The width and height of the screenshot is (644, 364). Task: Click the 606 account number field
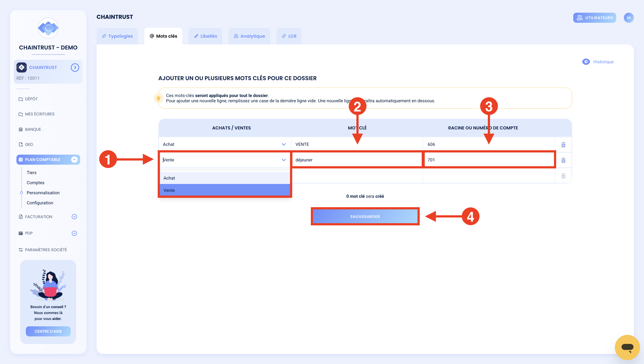489,144
